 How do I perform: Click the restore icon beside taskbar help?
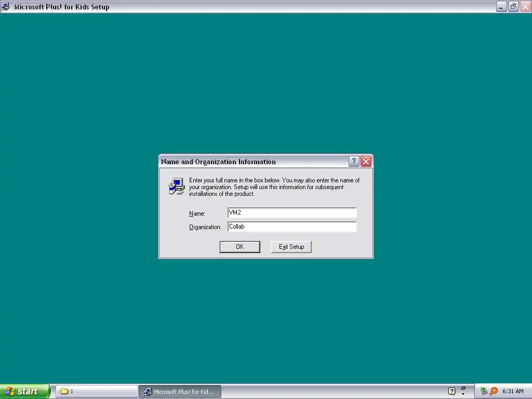463,389
